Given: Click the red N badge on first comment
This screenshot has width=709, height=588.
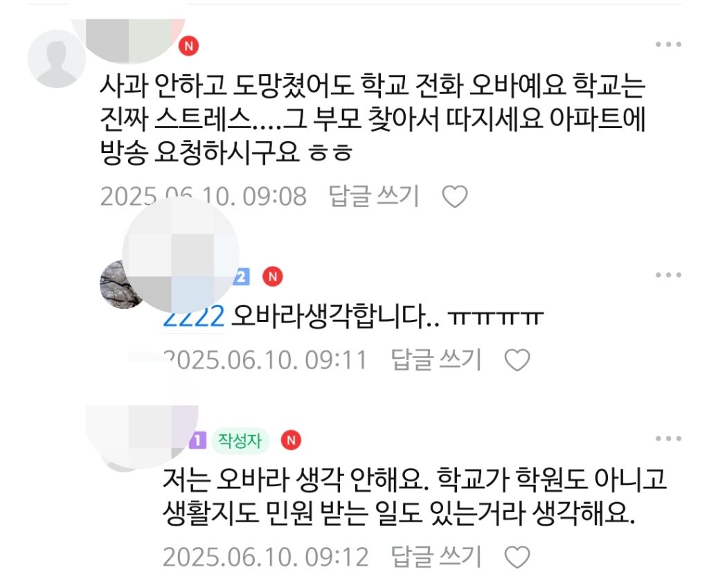Looking at the screenshot, I should pos(188,46).
